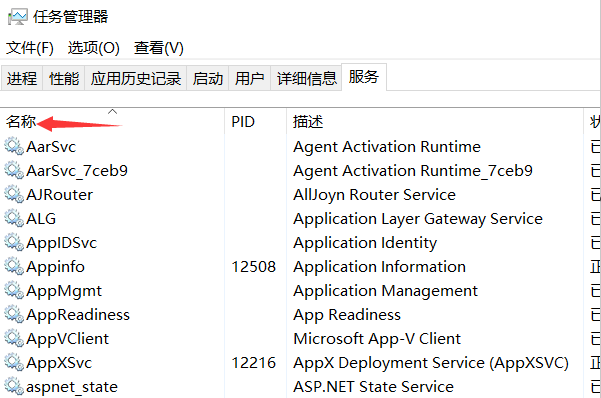Image resolution: width=601 pixels, height=398 pixels.
Task: Select the ALG service name
Action: (41, 219)
